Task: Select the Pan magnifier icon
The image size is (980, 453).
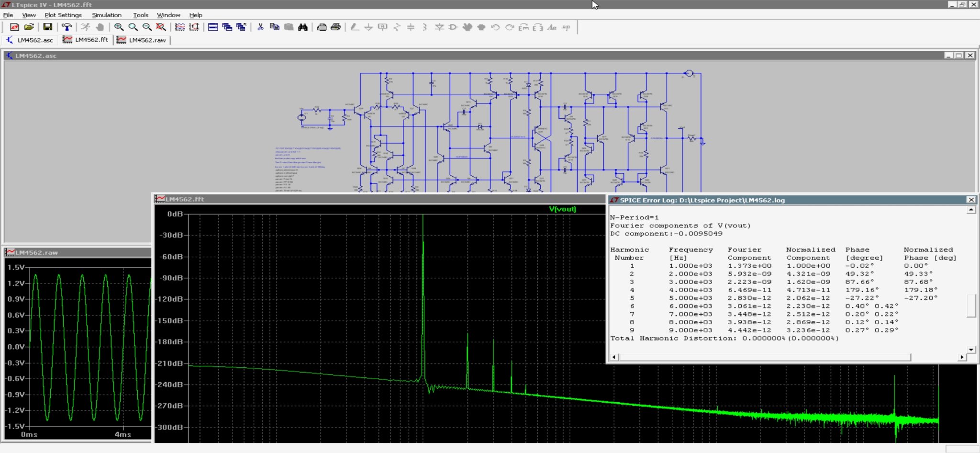Action: (x=133, y=27)
